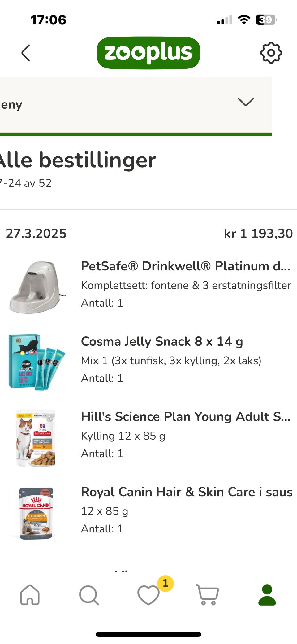This screenshot has width=297, height=644.
Task: Tap the Alle bestillinger heading
Action: coord(78,160)
